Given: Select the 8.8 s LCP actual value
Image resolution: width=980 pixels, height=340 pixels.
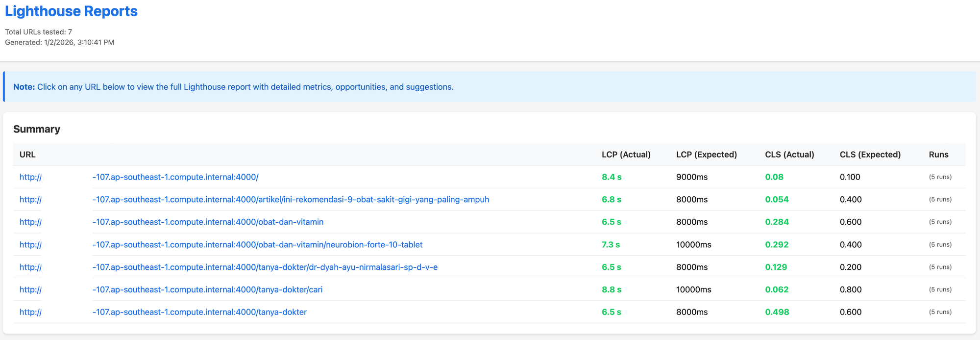Looking at the screenshot, I should [611, 290].
